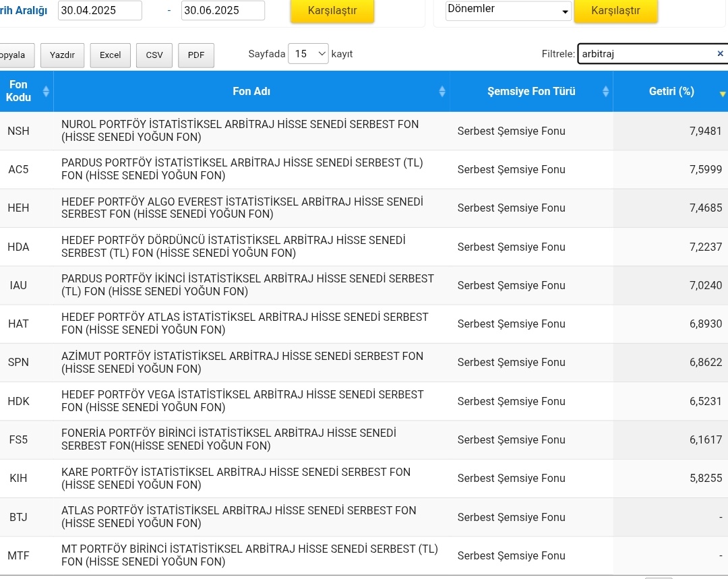Open HEDEF PORTFÖY DÖRDÜNCÜ fund name
Image resolution: width=728 pixels, height=579 pixels.
pos(233,247)
